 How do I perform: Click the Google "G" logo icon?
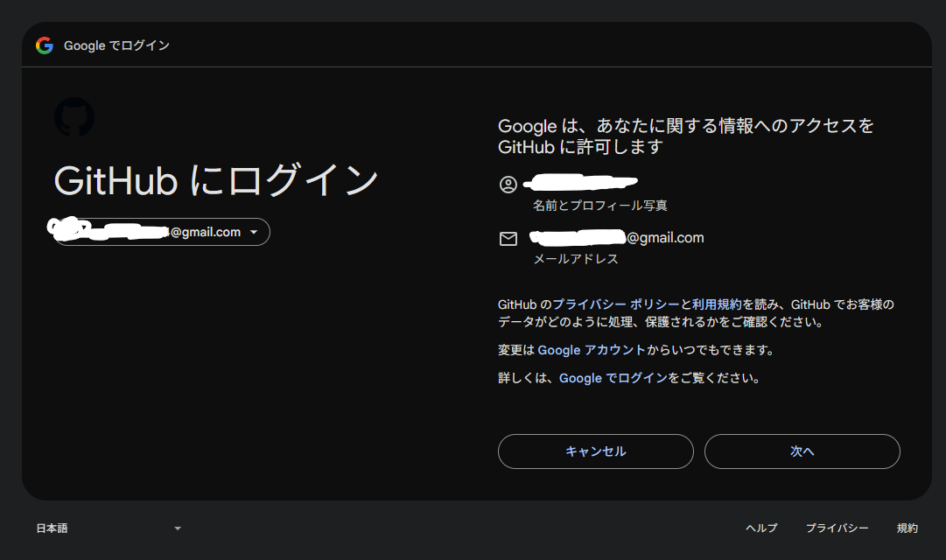click(43, 45)
